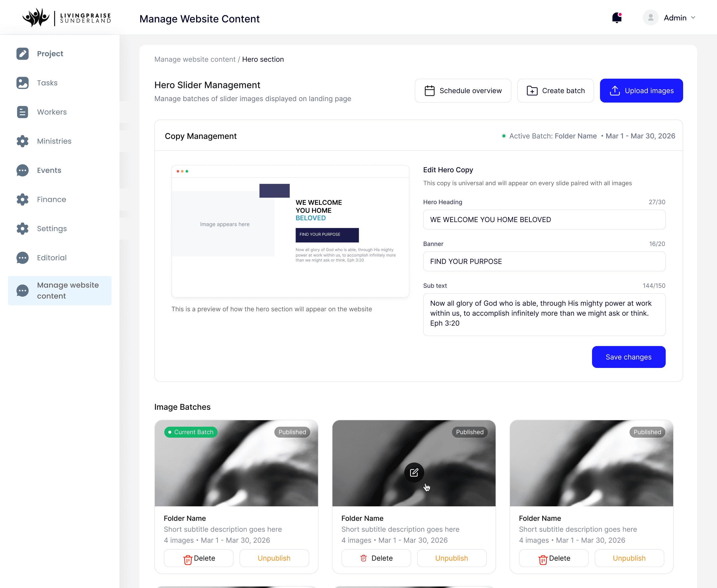
Task: Click the Upload images button
Action: pyautogui.click(x=641, y=90)
